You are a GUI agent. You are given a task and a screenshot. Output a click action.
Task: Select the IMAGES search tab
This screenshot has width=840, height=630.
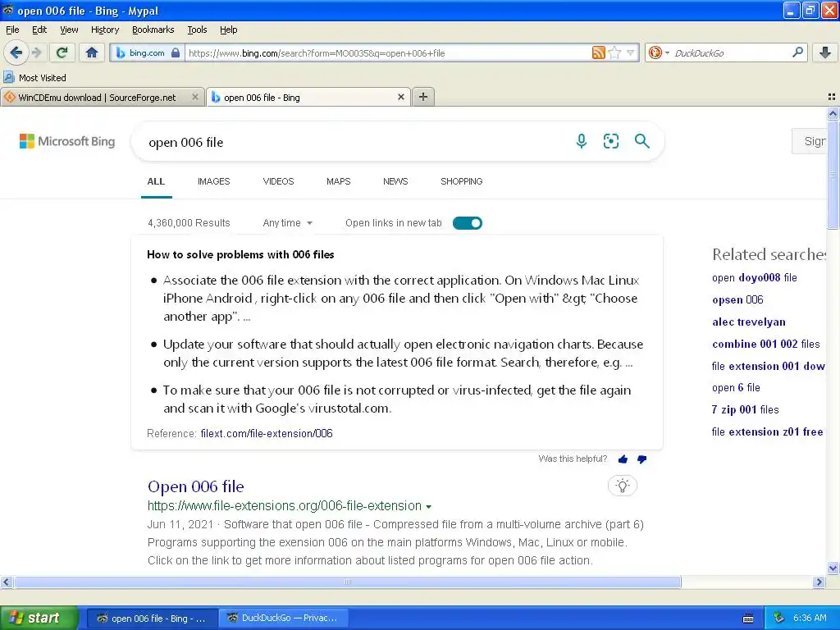coord(213,181)
